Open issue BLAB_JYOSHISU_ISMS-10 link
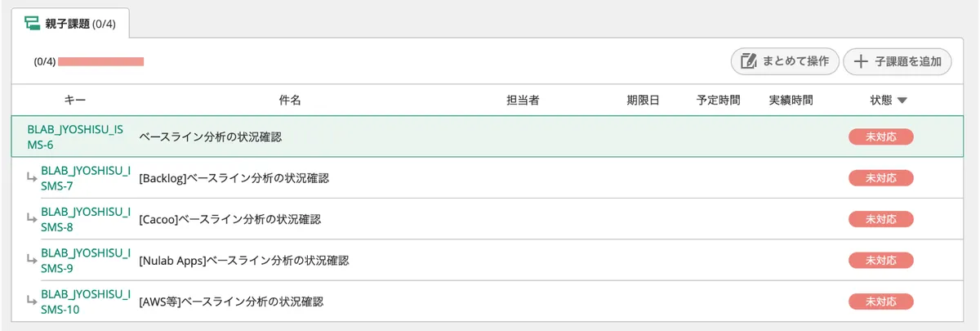 (85, 301)
